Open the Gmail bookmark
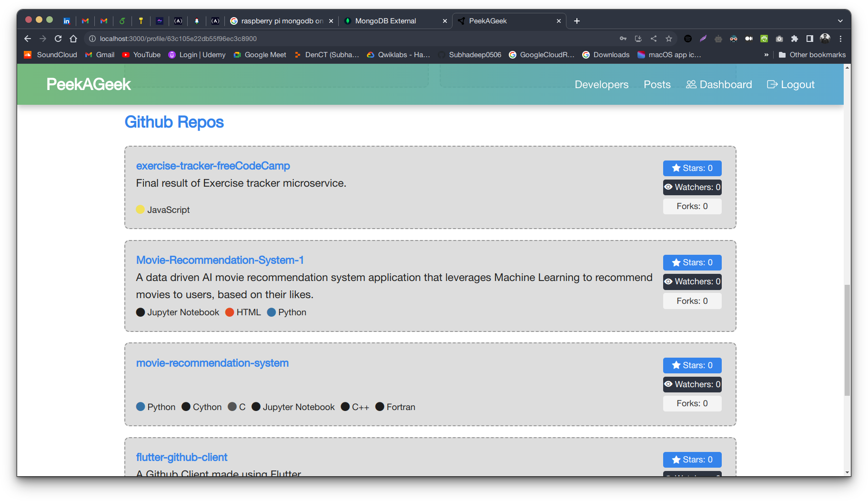This screenshot has height=501, width=868. [100, 55]
